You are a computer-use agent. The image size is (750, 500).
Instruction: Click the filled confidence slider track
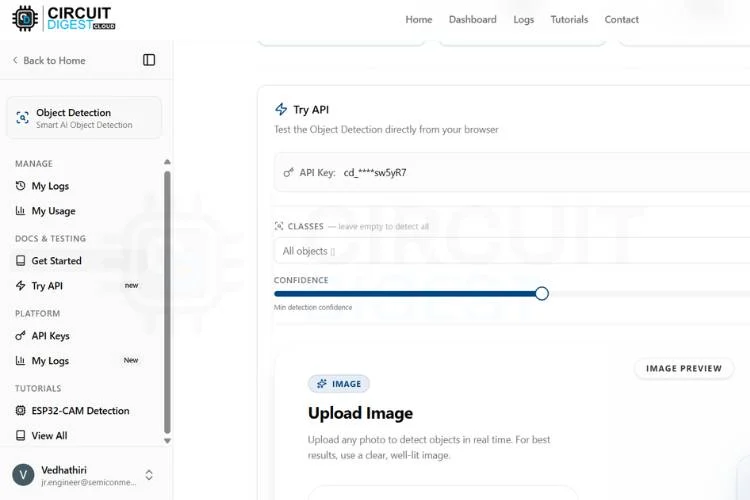tap(405, 293)
